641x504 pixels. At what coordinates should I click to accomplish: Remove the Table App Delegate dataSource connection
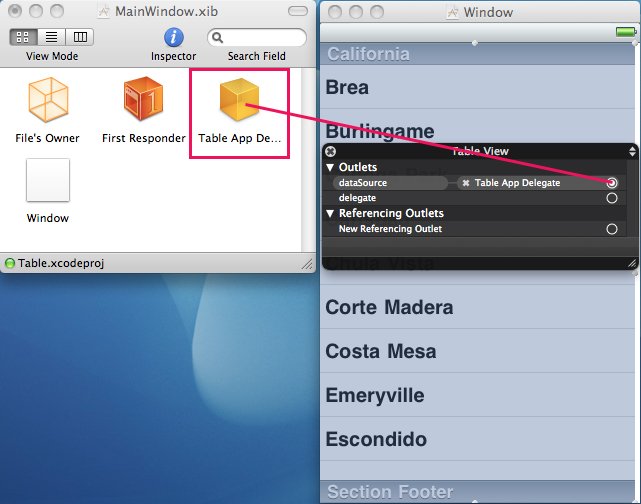[465, 183]
